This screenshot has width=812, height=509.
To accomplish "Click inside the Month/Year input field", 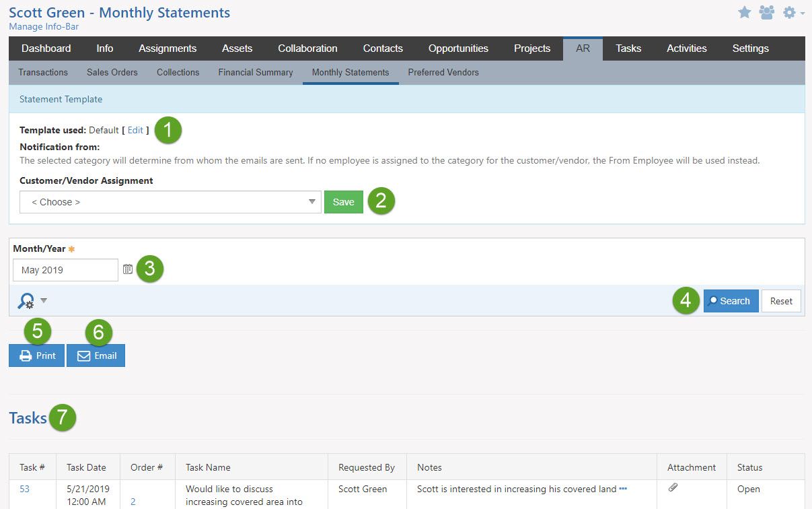I will tap(64, 269).
